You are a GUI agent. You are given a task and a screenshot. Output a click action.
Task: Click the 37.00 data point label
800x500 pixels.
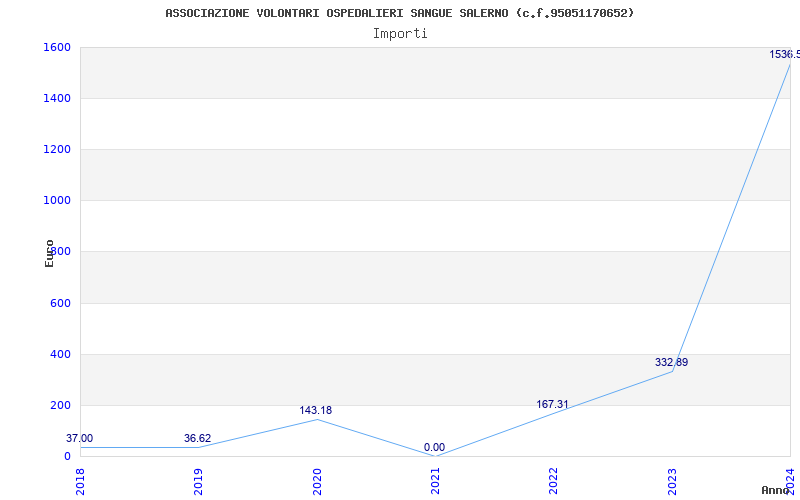(x=80, y=438)
